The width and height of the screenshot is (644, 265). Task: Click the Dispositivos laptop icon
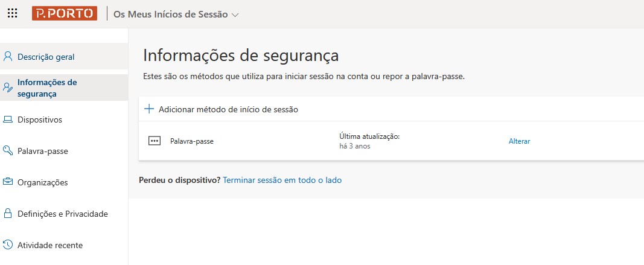point(8,120)
